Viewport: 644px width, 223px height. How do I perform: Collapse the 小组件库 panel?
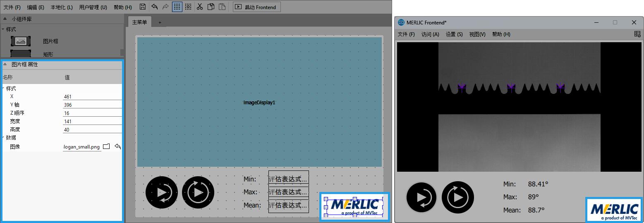coord(5,19)
